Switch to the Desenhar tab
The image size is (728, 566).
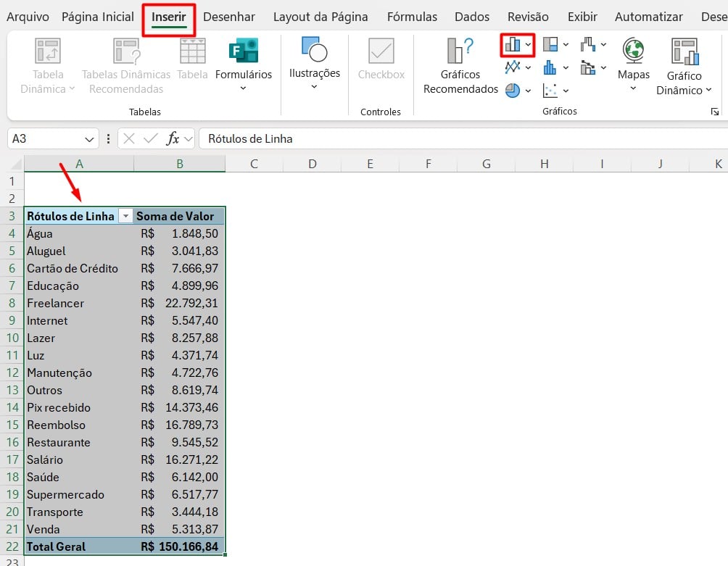pyautogui.click(x=229, y=17)
